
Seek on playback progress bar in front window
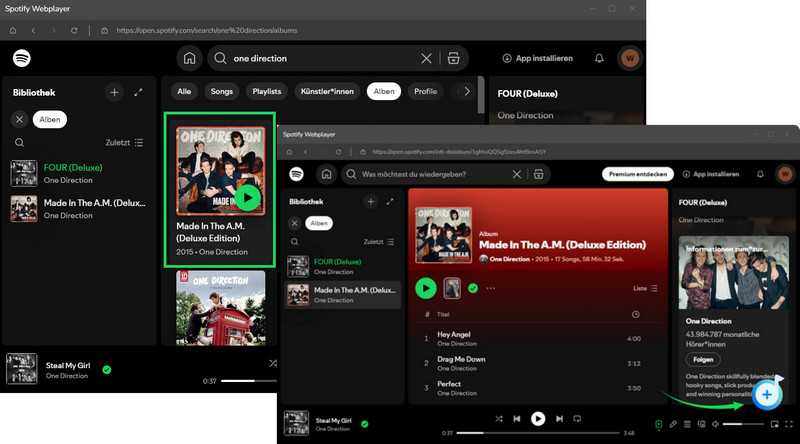[538, 433]
